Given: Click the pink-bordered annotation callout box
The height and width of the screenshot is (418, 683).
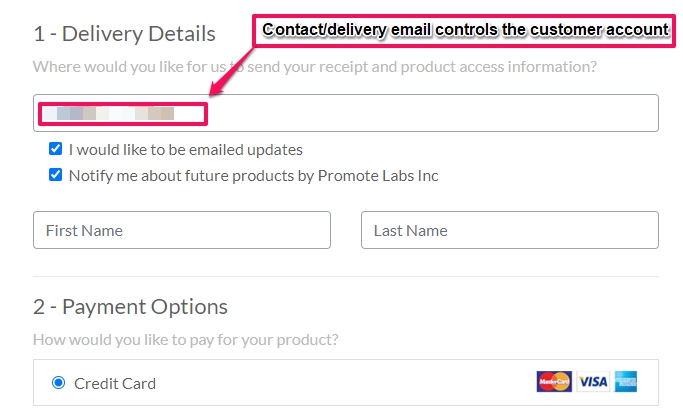Looking at the screenshot, I should (x=464, y=30).
